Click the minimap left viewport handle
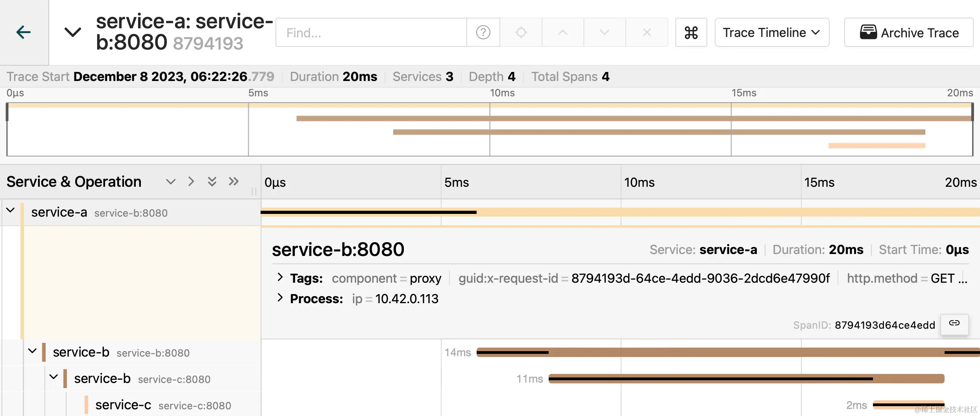Screen dimensions: 980x416 coord(7,112)
